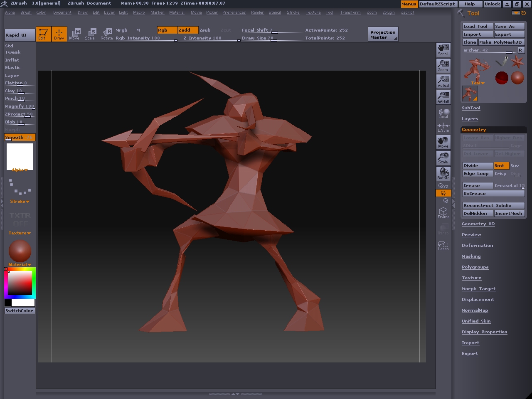Open the Transform menu
This screenshot has width=532, height=399.
tap(350, 12)
